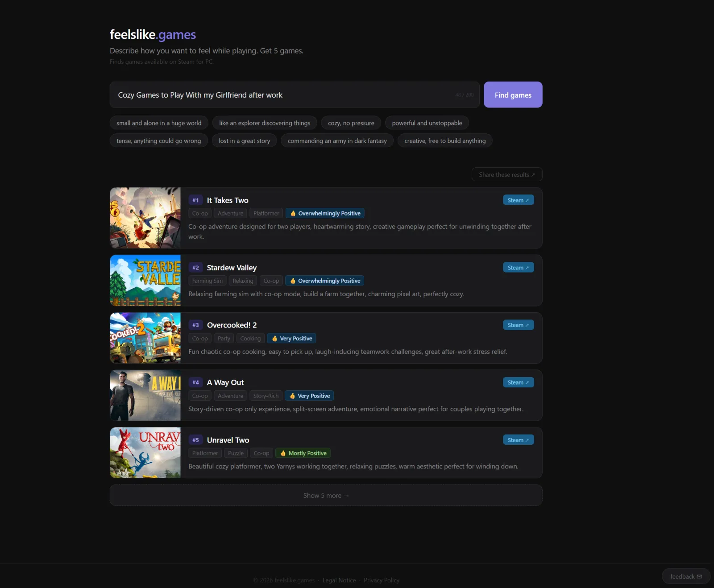Screen dimensions: 714x588
Task: Click the A Way Out title
Action: (x=225, y=382)
